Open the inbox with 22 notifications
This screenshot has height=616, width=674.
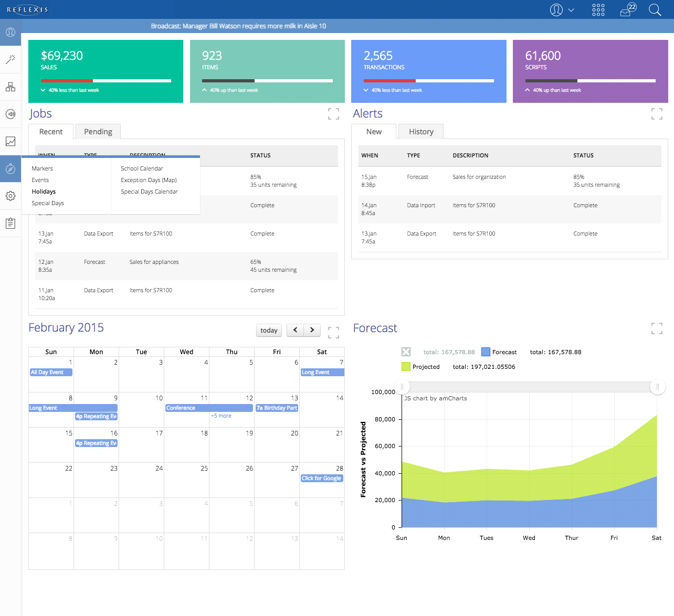tap(627, 10)
